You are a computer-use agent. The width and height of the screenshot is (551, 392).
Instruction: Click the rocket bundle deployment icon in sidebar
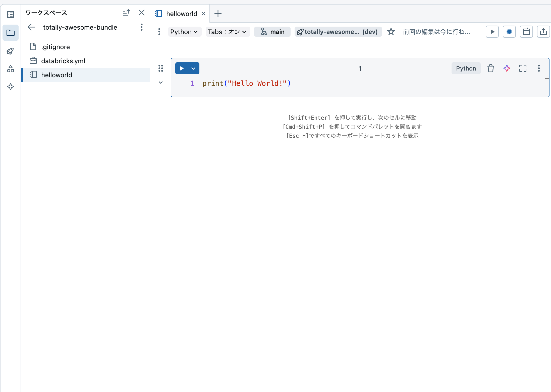(11, 51)
